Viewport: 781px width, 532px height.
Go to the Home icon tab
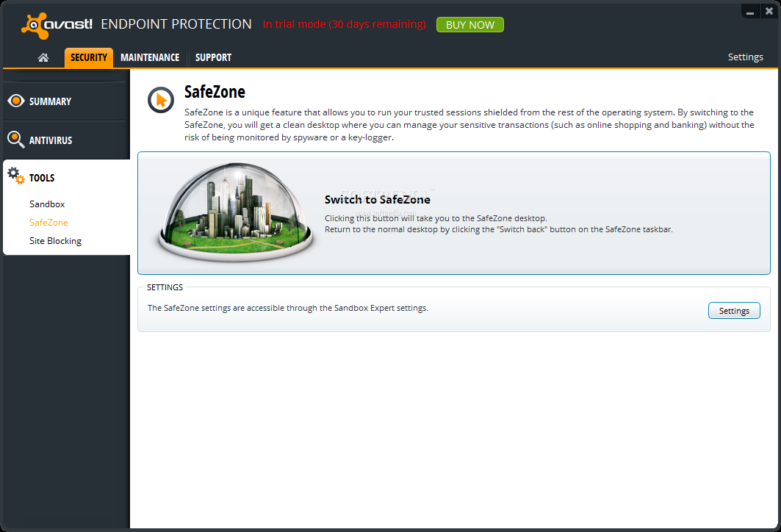[43, 58]
